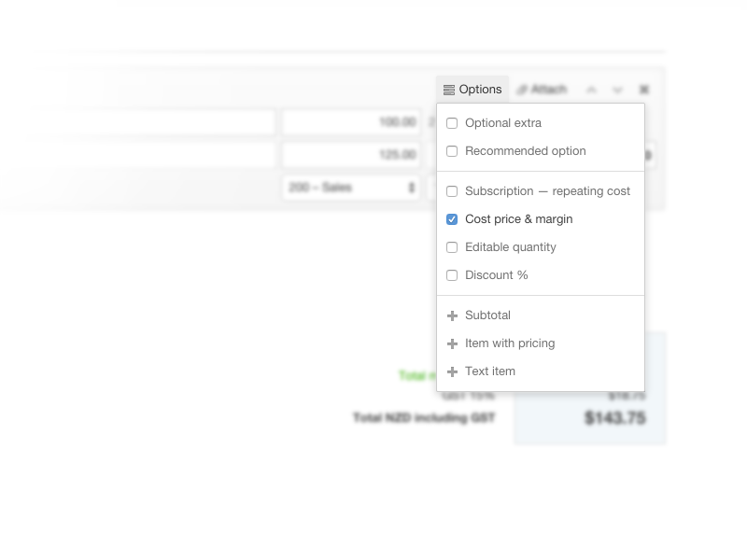This screenshot has height=560, width=747.
Task: Click plus icon beside Text item
Action: click(453, 371)
